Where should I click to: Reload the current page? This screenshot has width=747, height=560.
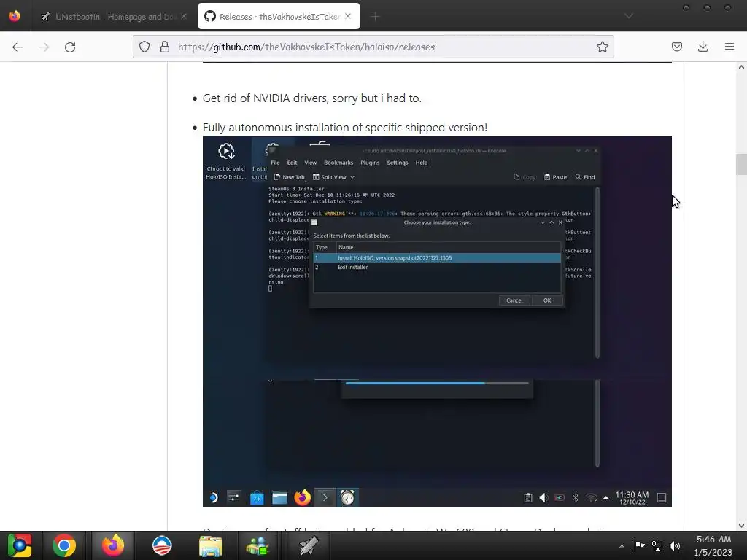[70, 47]
